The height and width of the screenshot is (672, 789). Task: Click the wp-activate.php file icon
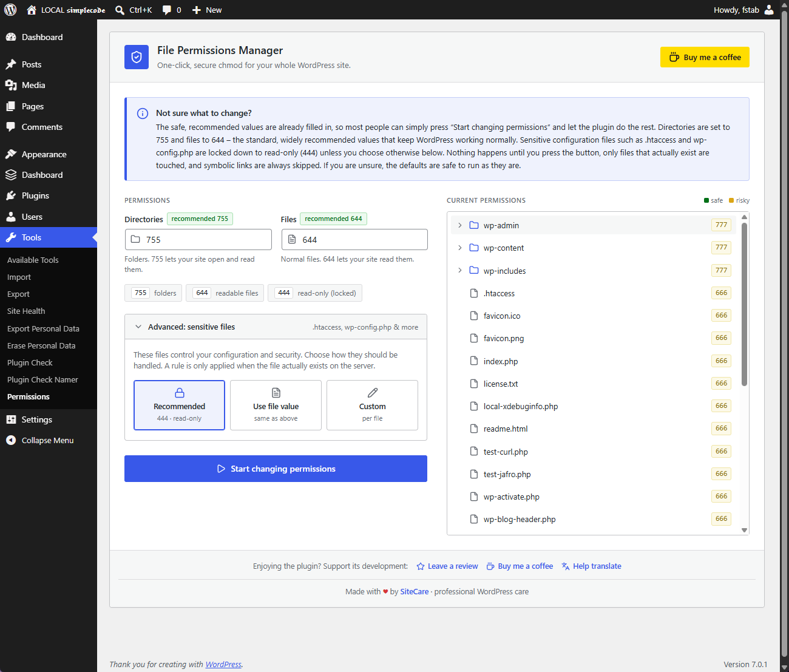pyautogui.click(x=474, y=497)
